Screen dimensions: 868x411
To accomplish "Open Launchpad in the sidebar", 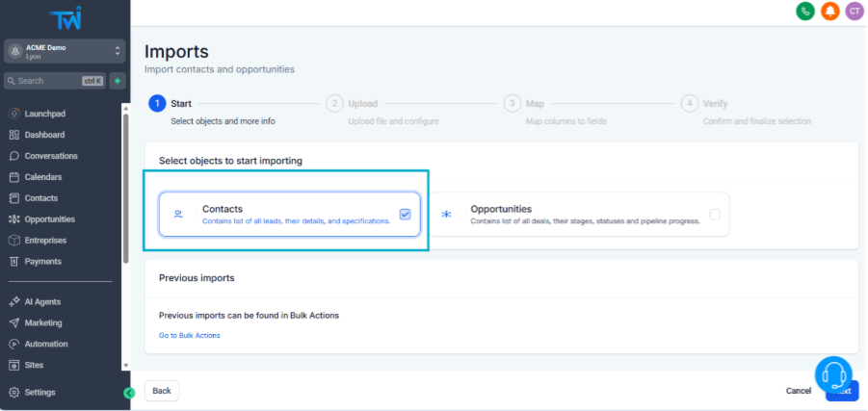I will 44,114.
